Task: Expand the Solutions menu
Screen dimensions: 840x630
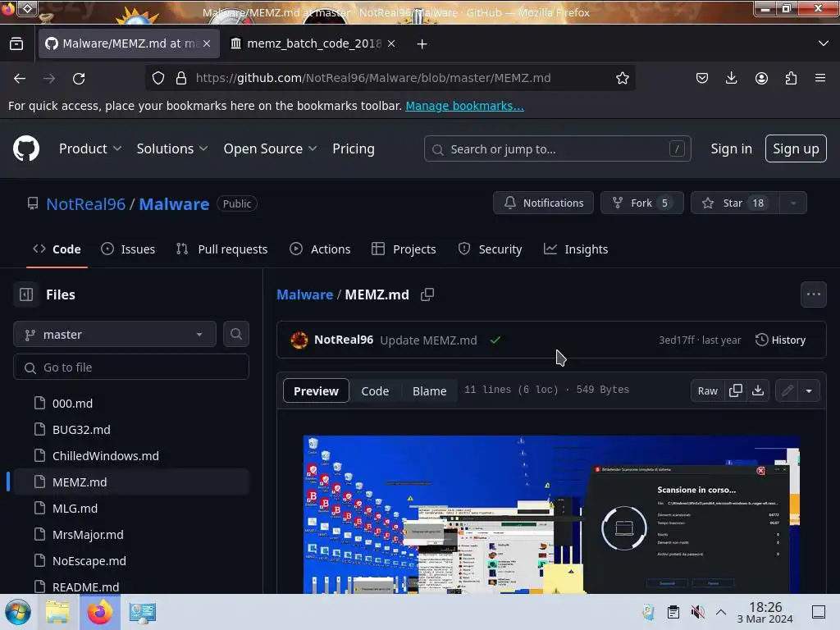Action: click(172, 148)
